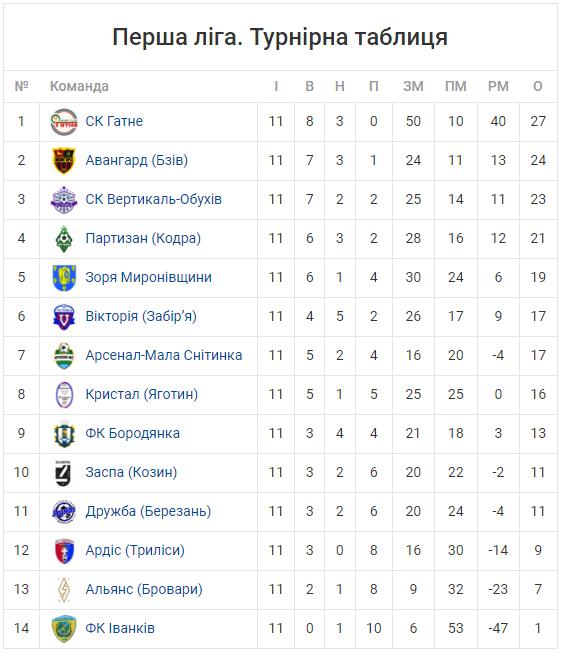Click the ЗМ goals scored header
This screenshot has height=652, width=563.
[x=413, y=86]
